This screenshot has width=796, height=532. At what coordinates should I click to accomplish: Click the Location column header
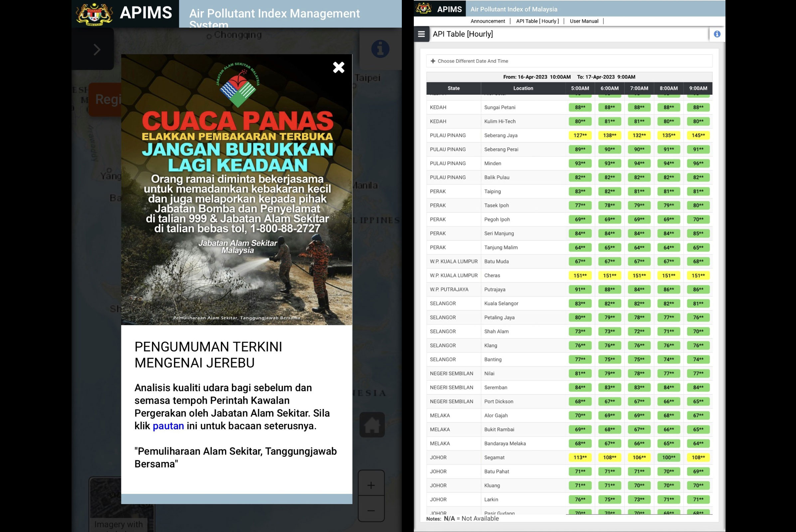pyautogui.click(x=523, y=88)
